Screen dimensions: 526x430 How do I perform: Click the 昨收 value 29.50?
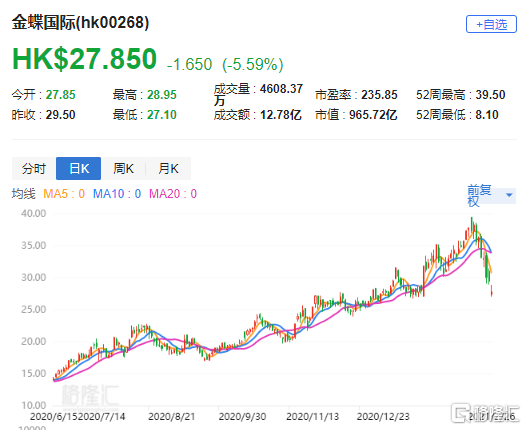click(x=60, y=115)
